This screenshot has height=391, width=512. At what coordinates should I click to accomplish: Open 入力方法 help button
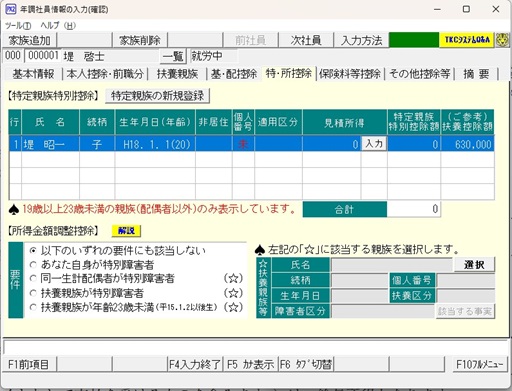[x=361, y=40]
